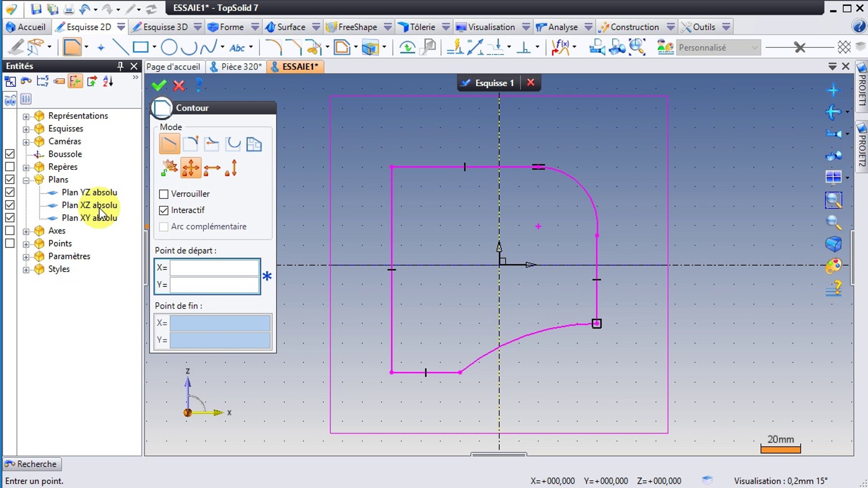Click the green checkmark to validate

(x=159, y=85)
